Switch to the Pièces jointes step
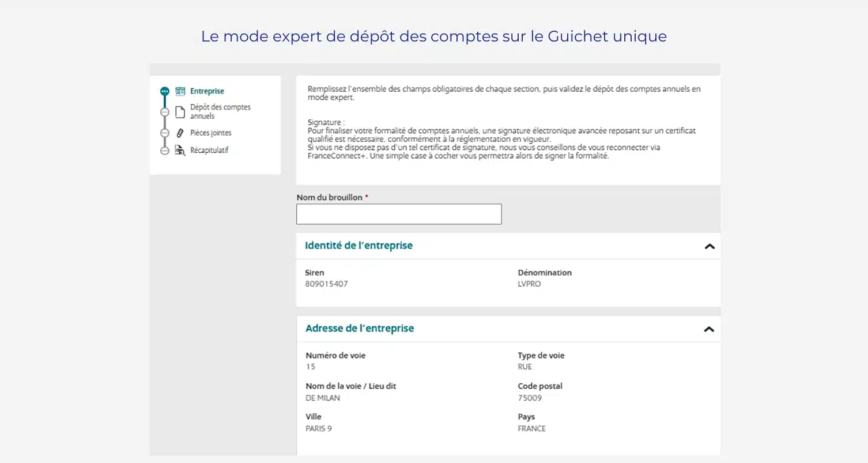This screenshot has width=868, height=463. (x=210, y=133)
